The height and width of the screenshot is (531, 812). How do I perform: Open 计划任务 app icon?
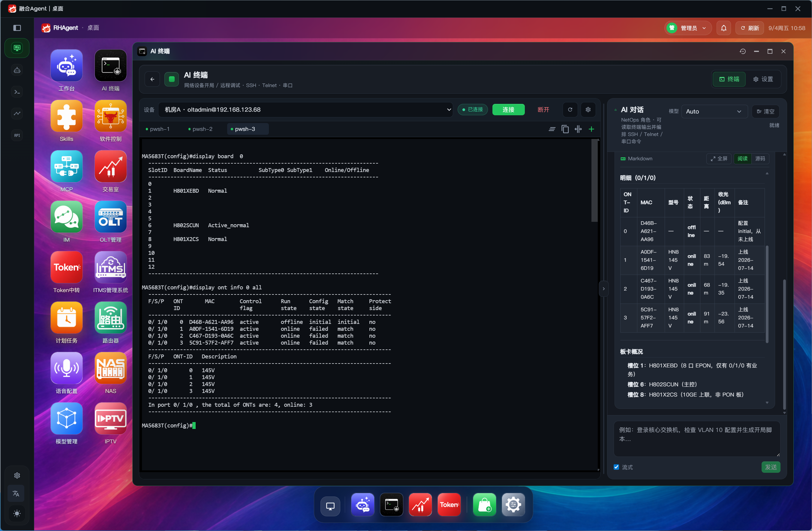pyautogui.click(x=66, y=318)
